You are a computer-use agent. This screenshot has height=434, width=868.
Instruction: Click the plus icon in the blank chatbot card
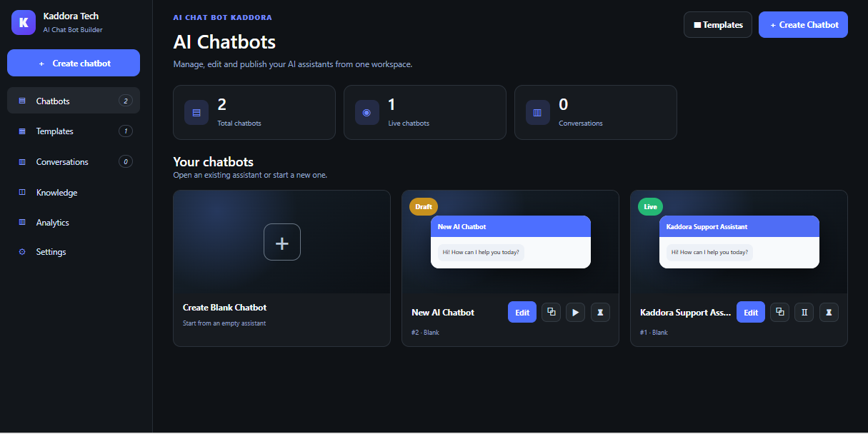click(x=282, y=242)
